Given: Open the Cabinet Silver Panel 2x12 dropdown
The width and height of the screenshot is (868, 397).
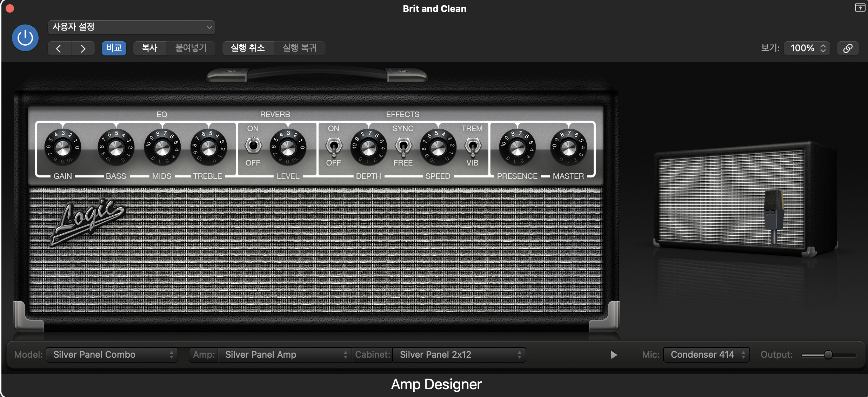Looking at the screenshot, I should point(459,355).
